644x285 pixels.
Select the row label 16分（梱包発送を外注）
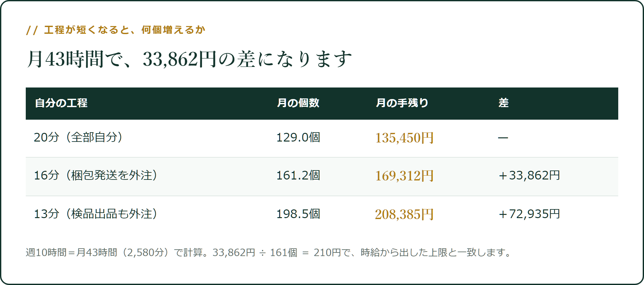tap(96, 175)
